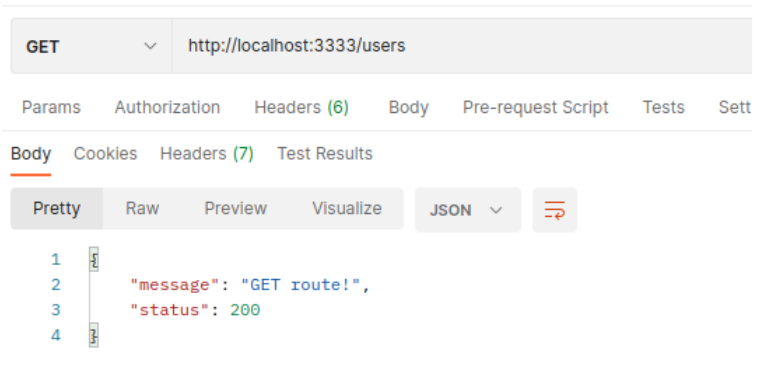
Task: Show the response Headers (7) tab
Action: [x=207, y=154]
